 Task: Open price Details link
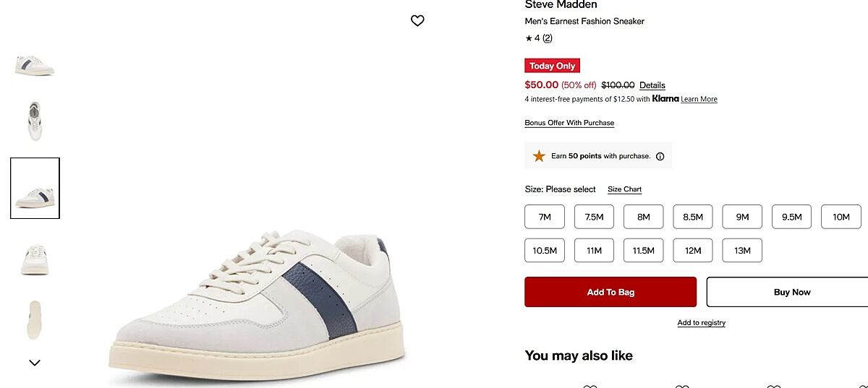[652, 85]
